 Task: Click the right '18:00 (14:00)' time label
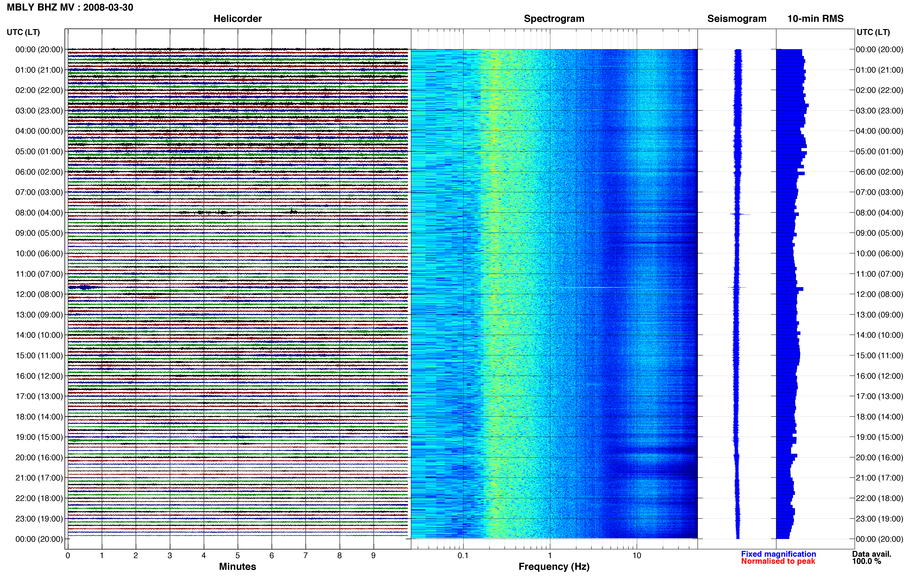(x=880, y=417)
